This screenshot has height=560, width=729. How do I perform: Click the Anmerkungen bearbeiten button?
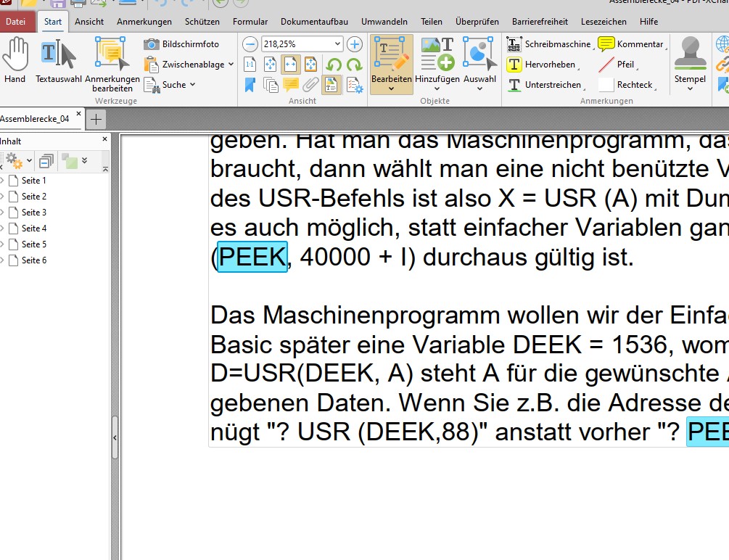112,64
